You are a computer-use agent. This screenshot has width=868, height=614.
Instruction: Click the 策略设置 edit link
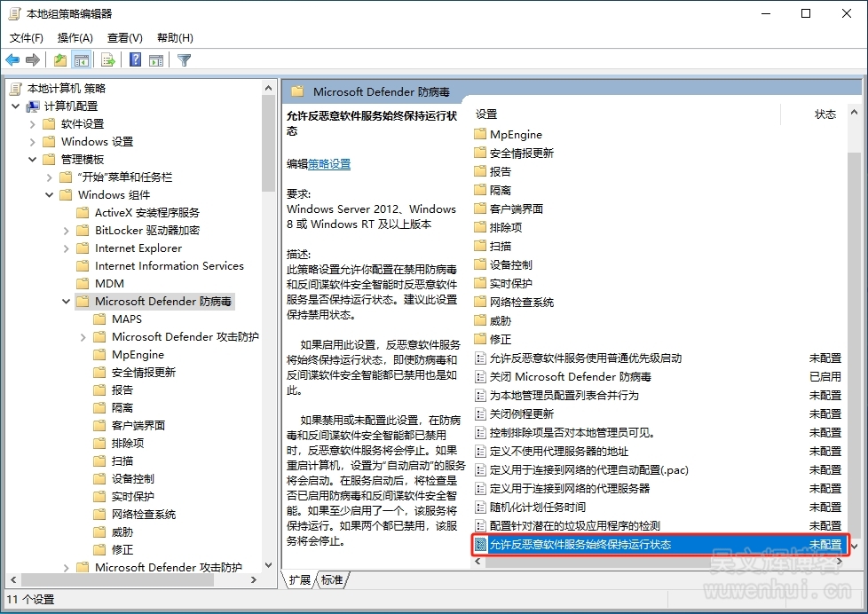tap(329, 164)
